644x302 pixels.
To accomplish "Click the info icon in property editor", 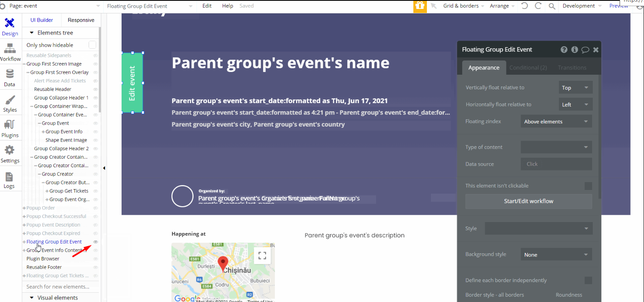I will pyautogui.click(x=574, y=50).
